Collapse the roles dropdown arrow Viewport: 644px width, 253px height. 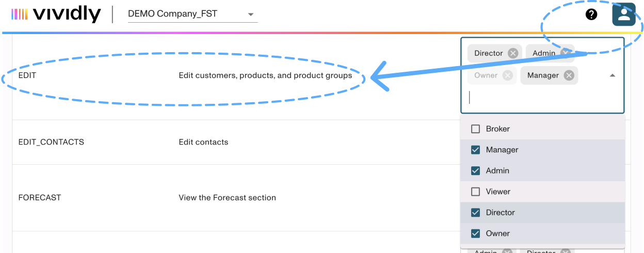point(613,75)
